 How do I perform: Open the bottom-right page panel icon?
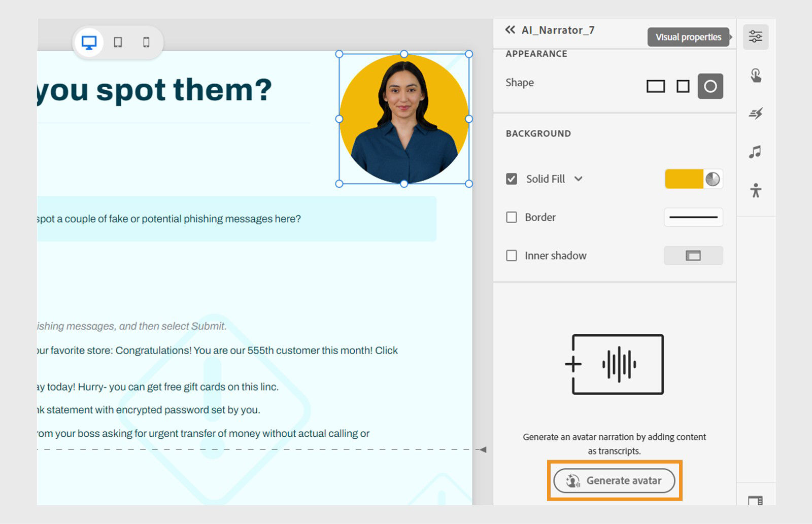click(755, 500)
